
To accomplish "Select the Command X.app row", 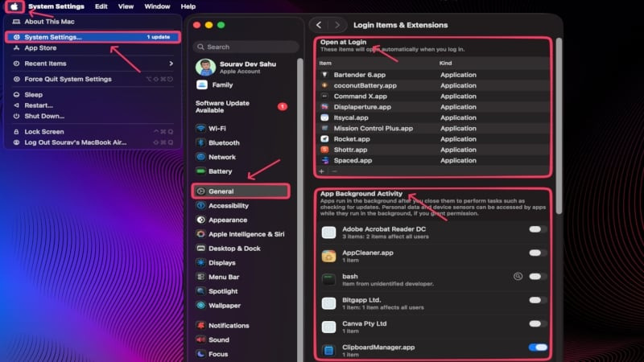I will click(432, 97).
